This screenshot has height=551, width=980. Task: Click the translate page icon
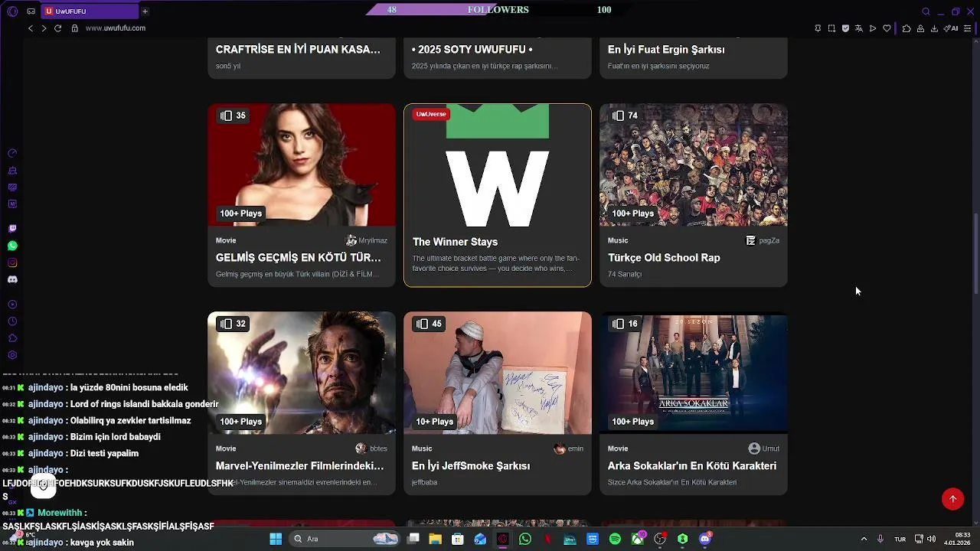point(859,28)
